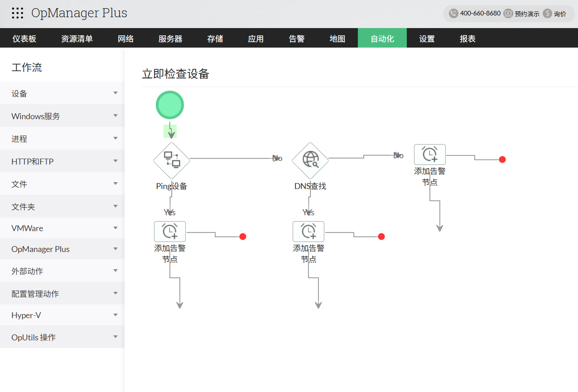Select the add-alarm node below DNS查找

point(308,232)
